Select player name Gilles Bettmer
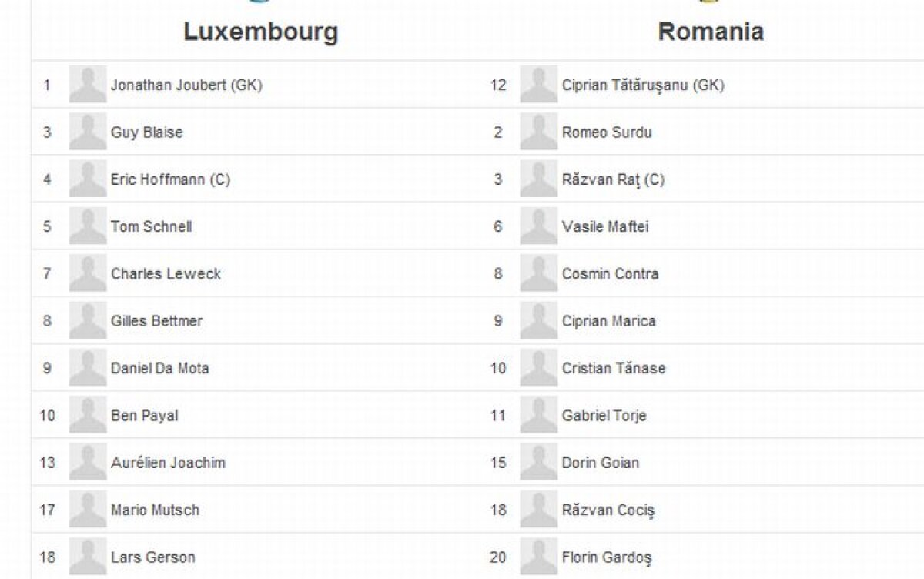This screenshot has height=579, width=924. coord(156,321)
